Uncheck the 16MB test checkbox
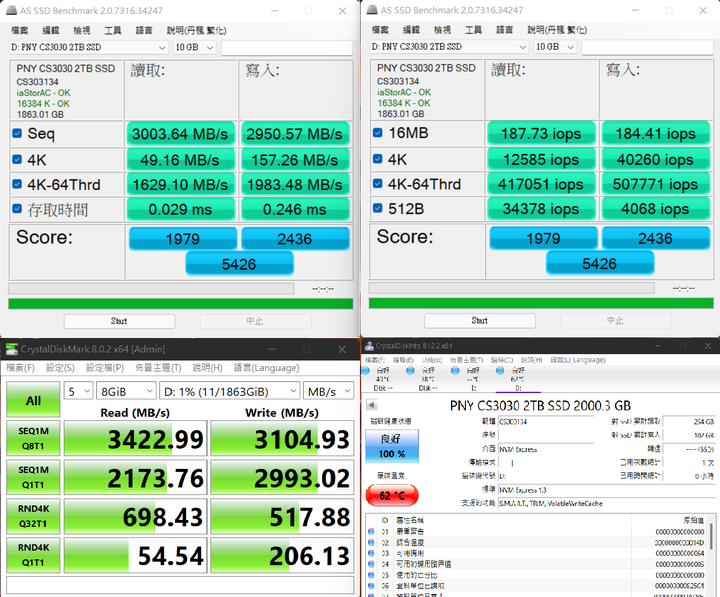 point(377,133)
